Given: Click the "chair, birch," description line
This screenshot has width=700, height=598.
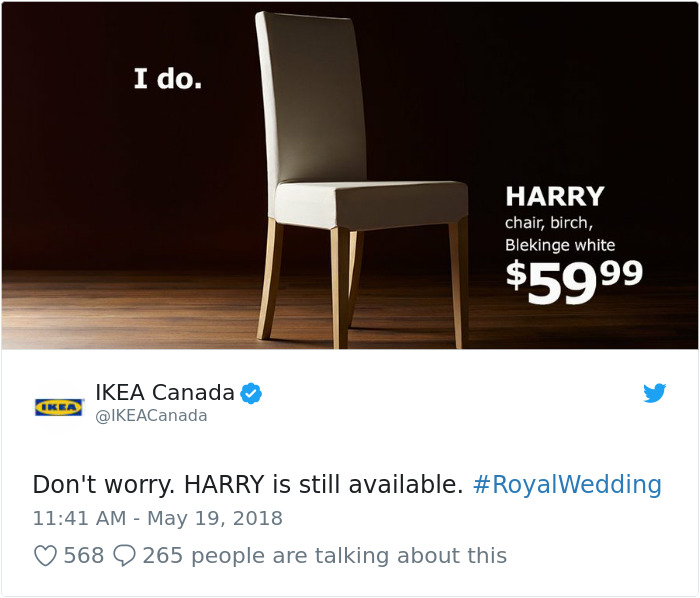Looking at the screenshot, I should pos(549,223).
